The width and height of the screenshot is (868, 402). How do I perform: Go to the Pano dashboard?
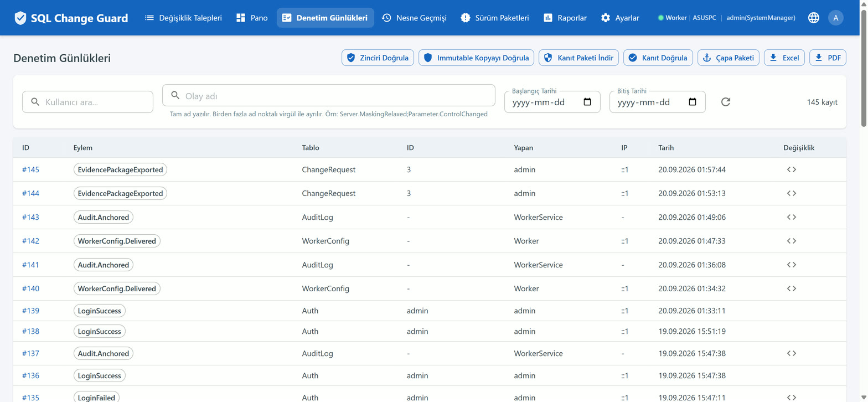tap(252, 18)
